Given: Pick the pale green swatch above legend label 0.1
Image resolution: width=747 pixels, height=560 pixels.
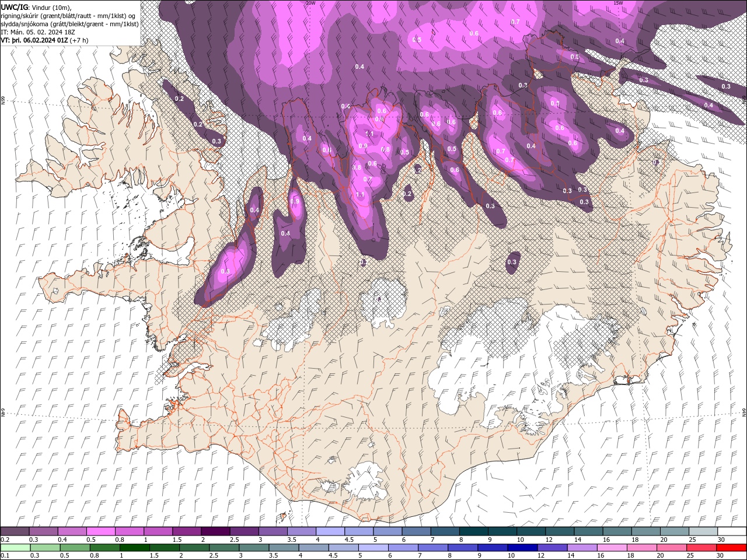Looking at the screenshot, I should 15,548.
